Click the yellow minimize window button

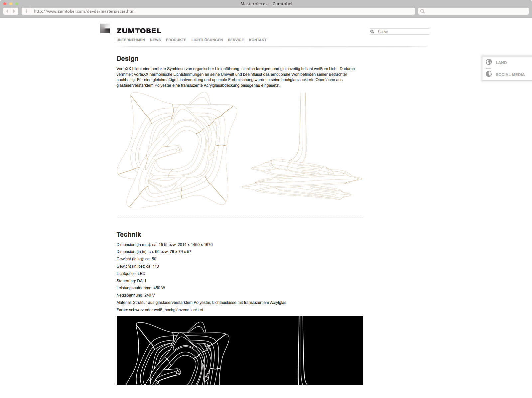tap(11, 4)
